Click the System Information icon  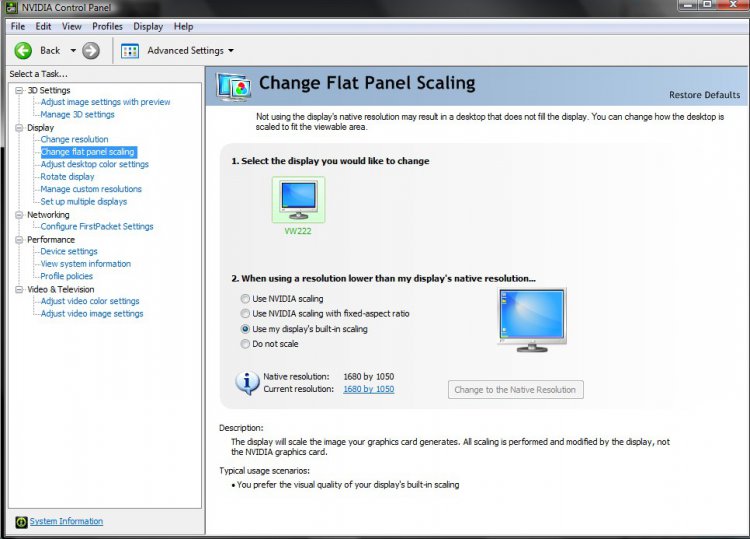click(21, 522)
